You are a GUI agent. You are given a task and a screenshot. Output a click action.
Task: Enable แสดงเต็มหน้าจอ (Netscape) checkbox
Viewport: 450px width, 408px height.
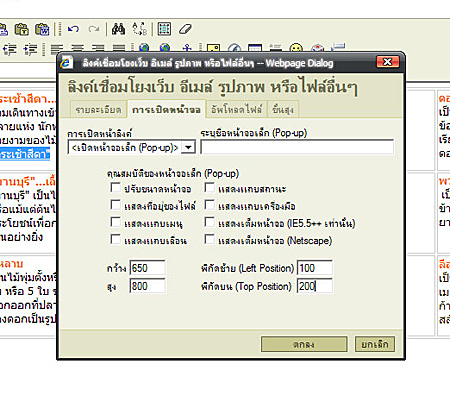(209, 239)
